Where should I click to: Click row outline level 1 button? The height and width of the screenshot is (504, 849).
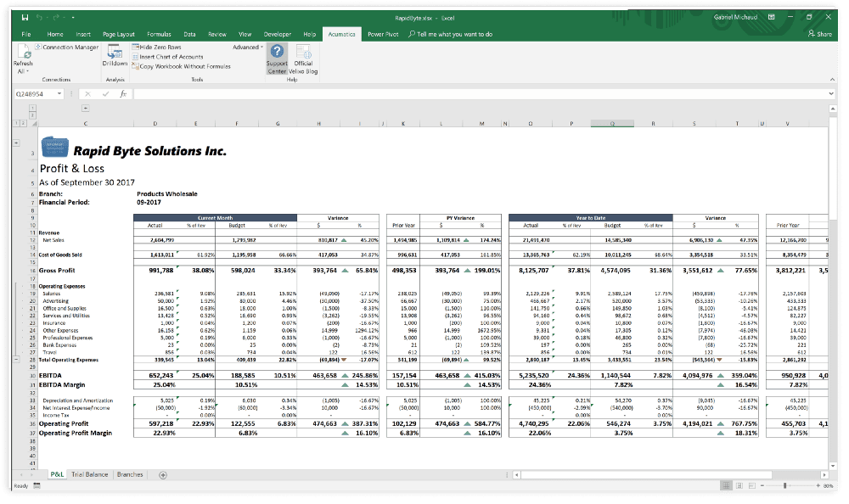click(16, 123)
